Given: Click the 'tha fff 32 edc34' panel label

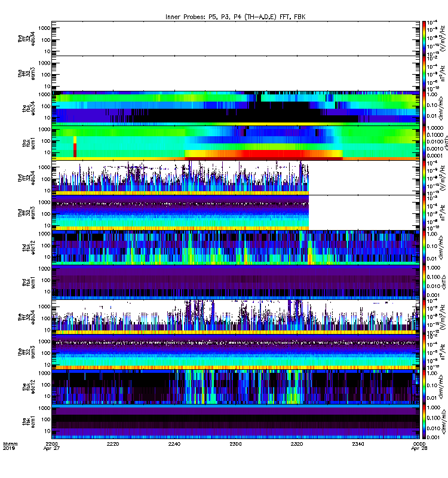Looking at the screenshot, I should click(x=26, y=38).
